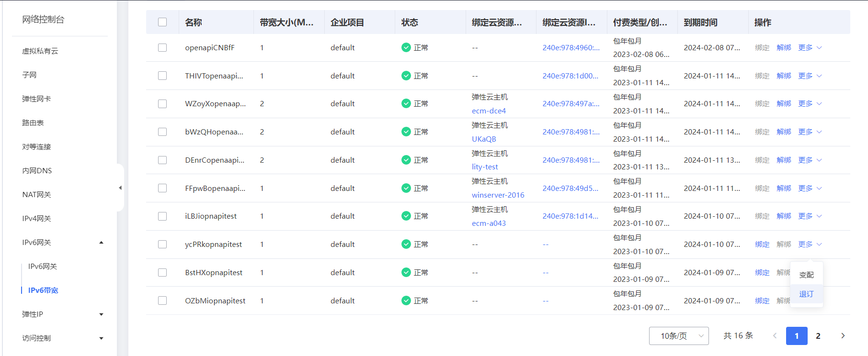Go to page 2 of results

tap(818, 336)
